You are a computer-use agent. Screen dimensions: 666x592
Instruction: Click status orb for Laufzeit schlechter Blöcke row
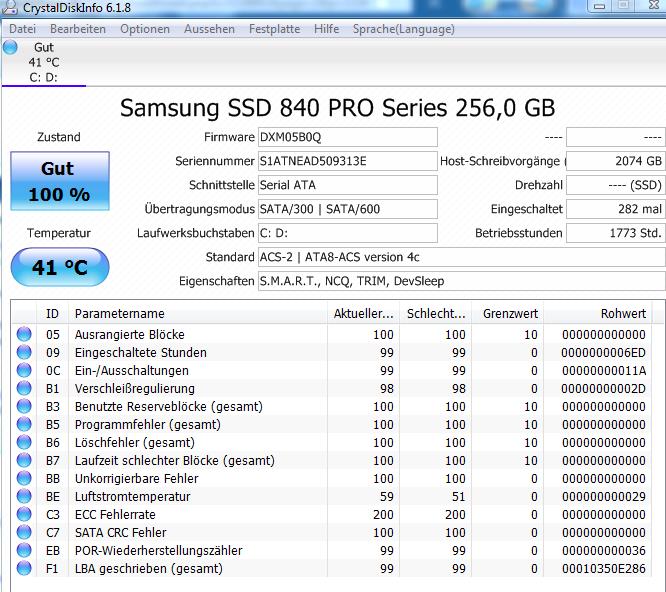[24, 460]
